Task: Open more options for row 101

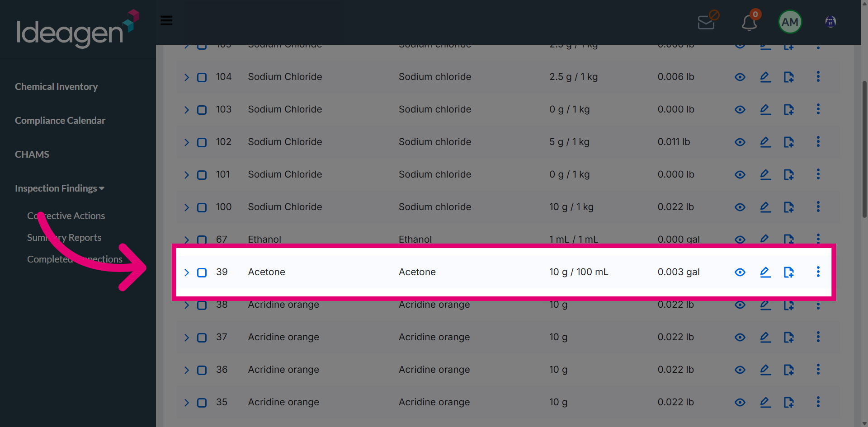Action: tap(818, 174)
